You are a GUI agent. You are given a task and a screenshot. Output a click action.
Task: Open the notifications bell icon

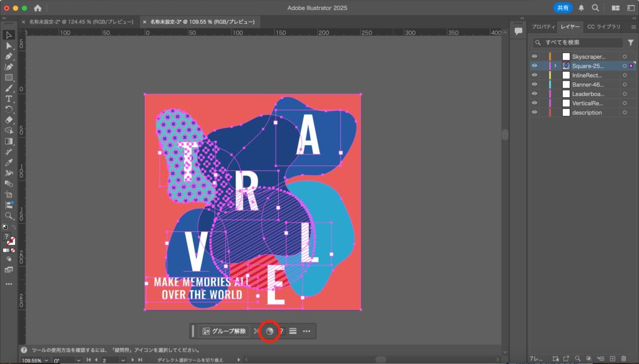coord(582,8)
